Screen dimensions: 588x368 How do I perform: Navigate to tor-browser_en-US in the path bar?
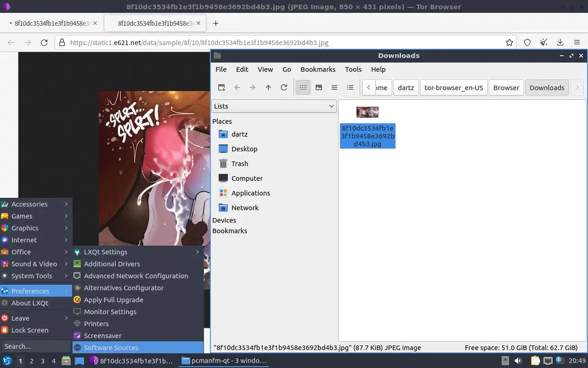point(453,87)
